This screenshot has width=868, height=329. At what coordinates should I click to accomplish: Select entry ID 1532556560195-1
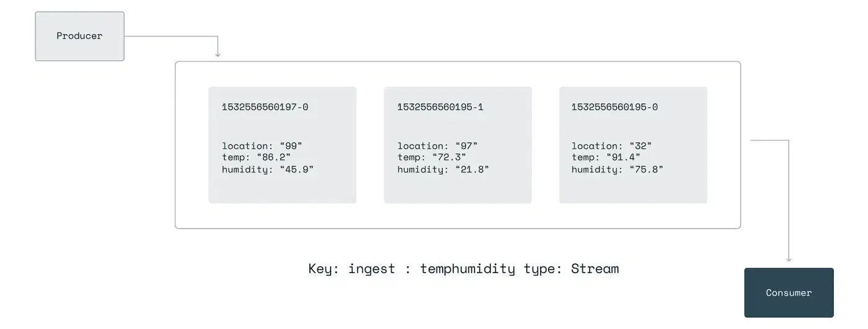pyautogui.click(x=440, y=107)
